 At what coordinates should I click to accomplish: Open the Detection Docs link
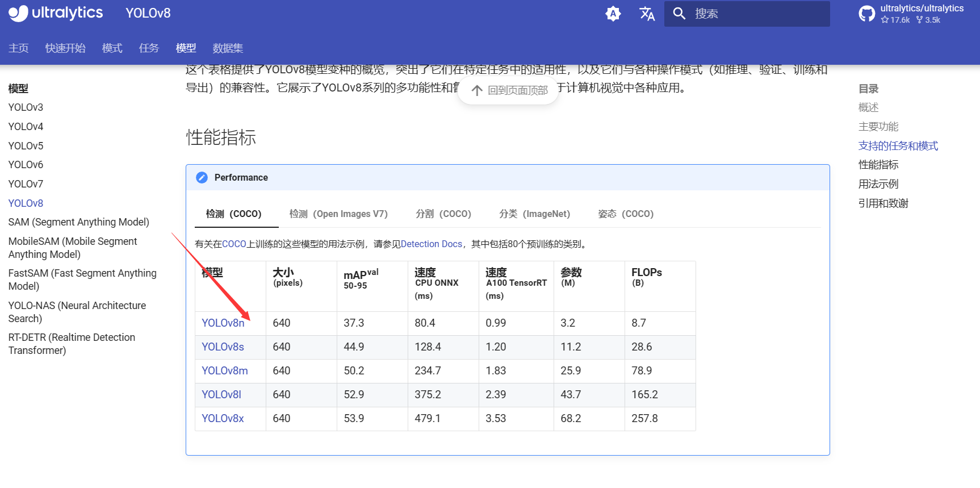(432, 244)
